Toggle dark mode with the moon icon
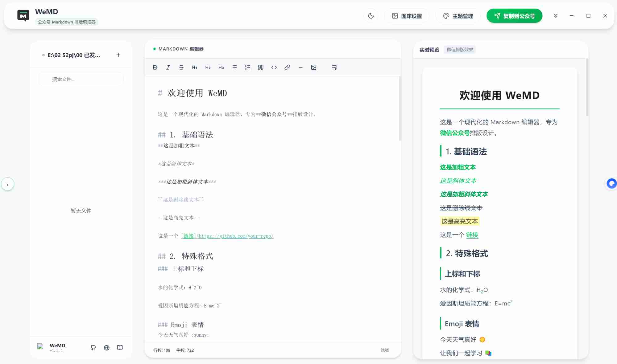This screenshot has width=617, height=364. [371, 16]
